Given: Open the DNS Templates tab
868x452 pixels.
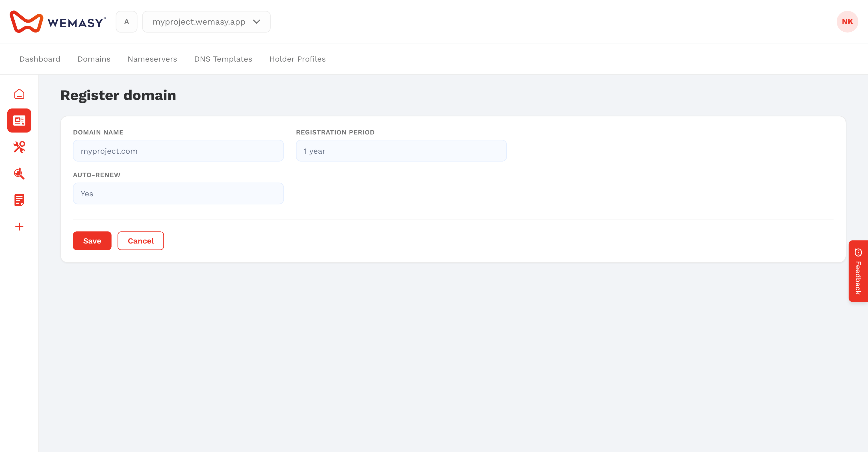Looking at the screenshot, I should click(223, 59).
